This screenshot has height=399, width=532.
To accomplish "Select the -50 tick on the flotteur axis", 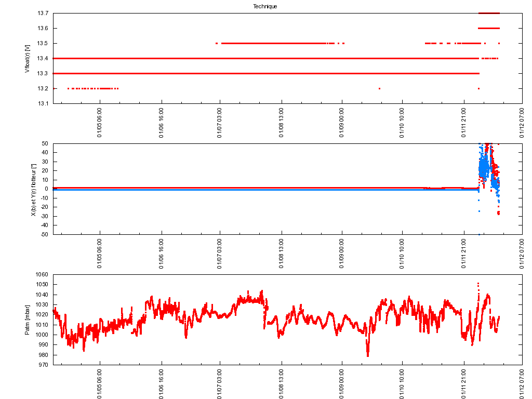I will point(44,234).
